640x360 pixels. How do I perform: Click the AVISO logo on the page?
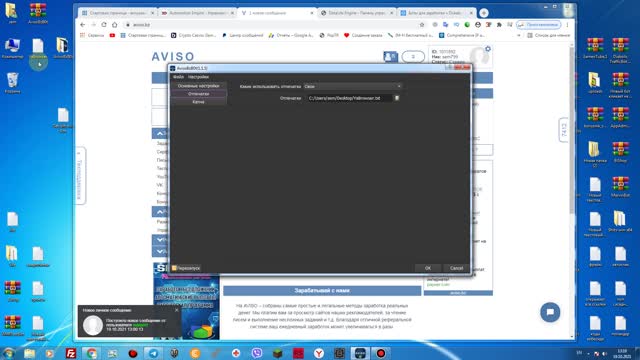pyautogui.click(x=173, y=56)
